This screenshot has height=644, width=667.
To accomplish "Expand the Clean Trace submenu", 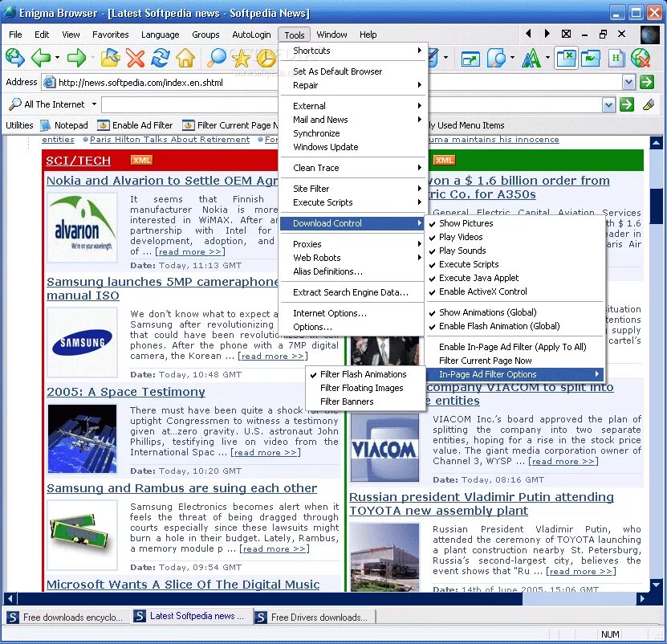I will [353, 168].
